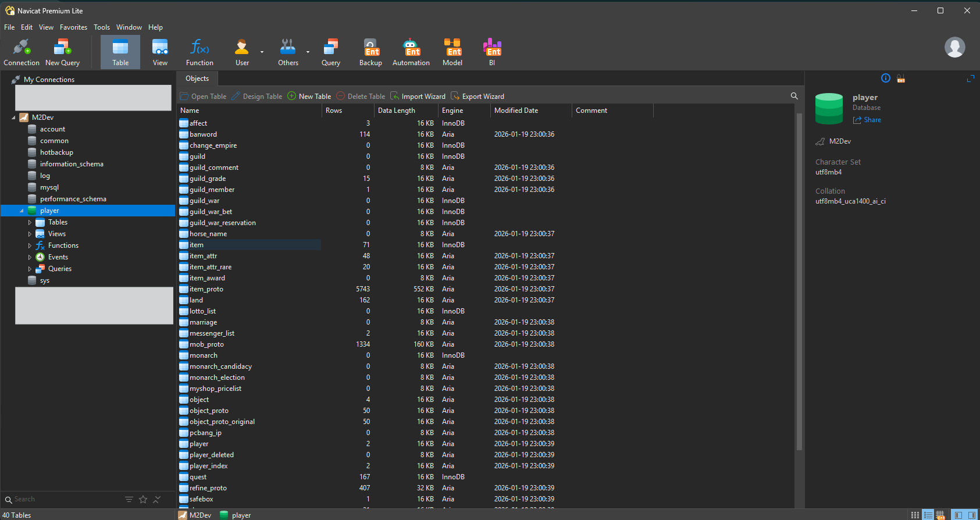
Task: Click the search magnifier in objects toolbar
Action: (x=794, y=96)
